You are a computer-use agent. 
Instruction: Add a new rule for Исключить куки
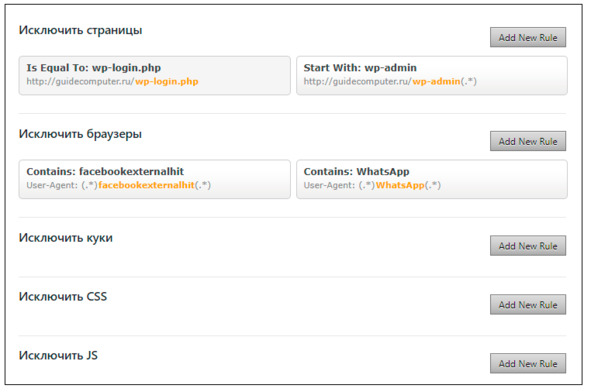[528, 246]
